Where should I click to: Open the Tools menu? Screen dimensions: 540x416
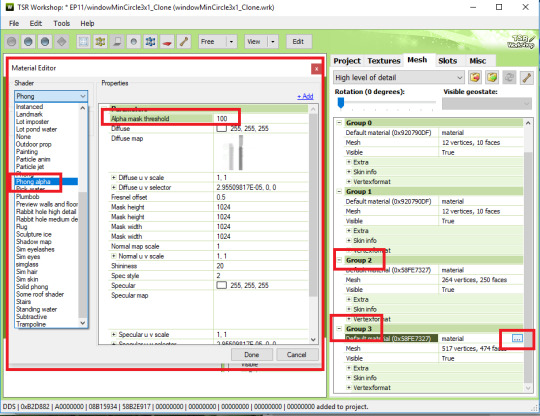coord(62,23)
